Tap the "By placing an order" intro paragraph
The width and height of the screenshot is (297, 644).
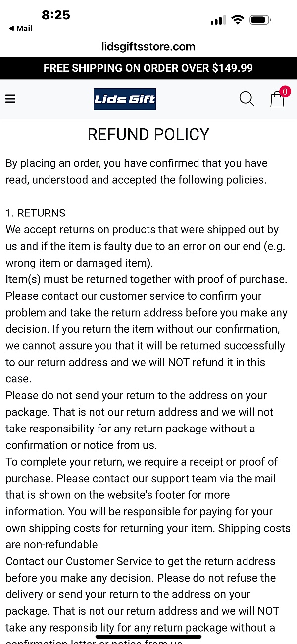(136, 171)
